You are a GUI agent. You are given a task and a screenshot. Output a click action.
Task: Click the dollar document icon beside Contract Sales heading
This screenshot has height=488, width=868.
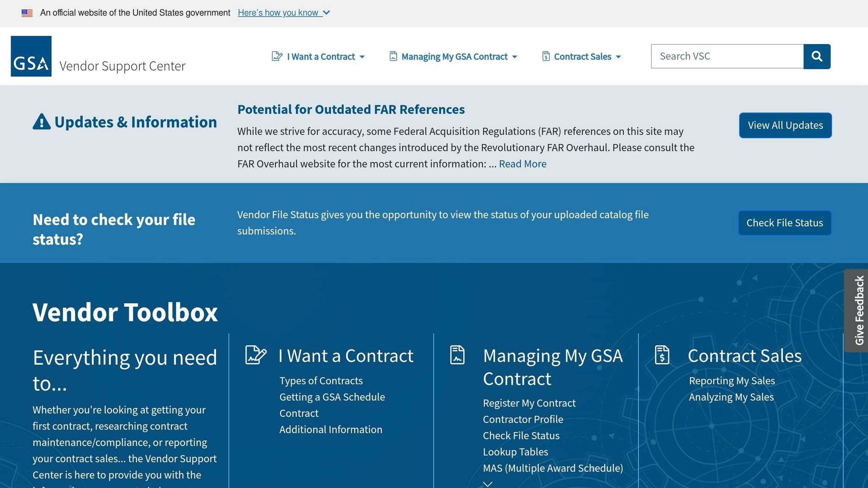(x=662, y=355)
